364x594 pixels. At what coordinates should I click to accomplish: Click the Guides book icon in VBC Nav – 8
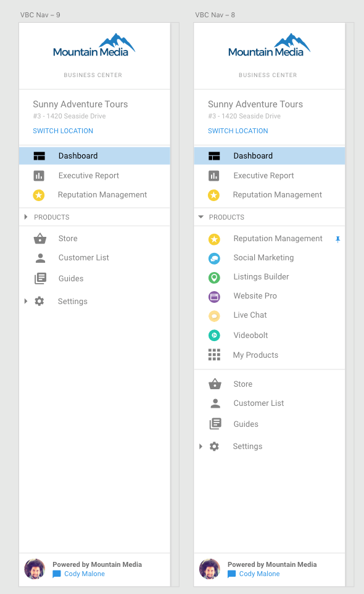click(x=215, y=424)
